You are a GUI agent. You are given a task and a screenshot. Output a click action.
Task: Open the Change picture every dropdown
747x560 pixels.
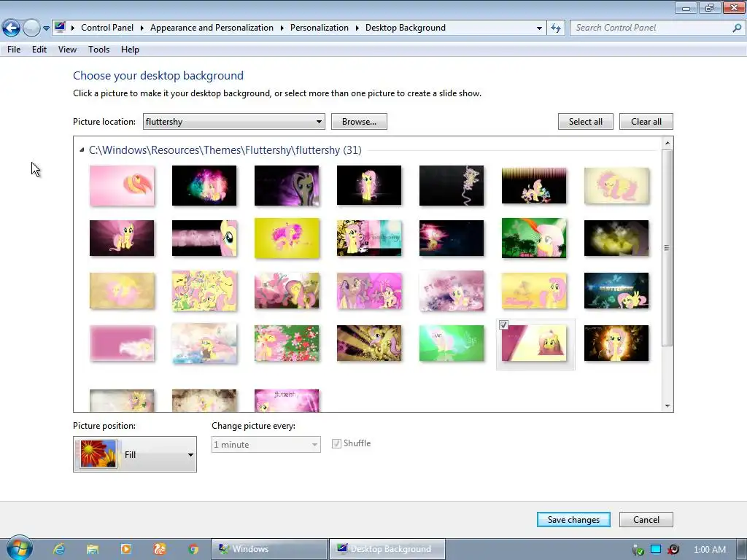point(266,444)
